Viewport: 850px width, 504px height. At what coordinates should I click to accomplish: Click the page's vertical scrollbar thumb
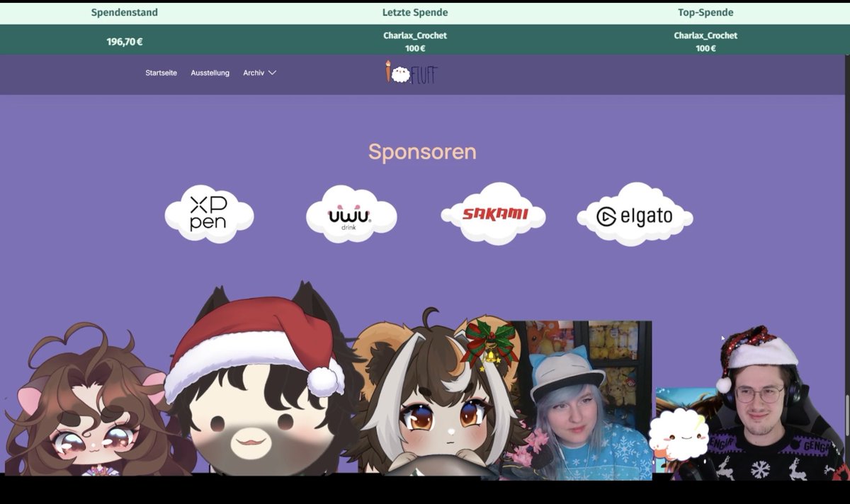click(x=846, y=415)
